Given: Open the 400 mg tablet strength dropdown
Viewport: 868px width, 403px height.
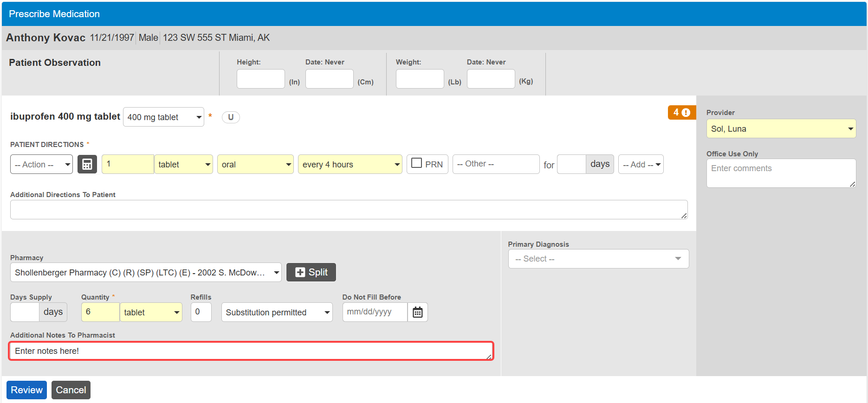Looking at the screenshot, I should 163,117.
